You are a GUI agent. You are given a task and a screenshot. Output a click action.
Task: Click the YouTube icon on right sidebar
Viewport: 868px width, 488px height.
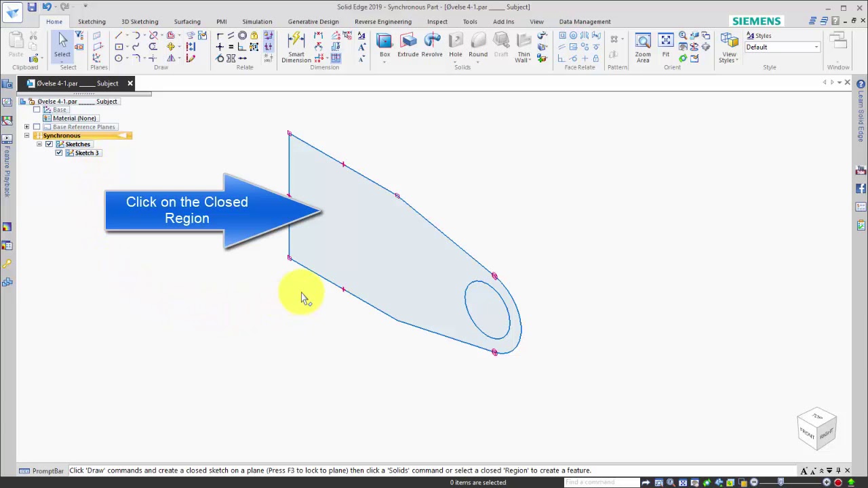tap(861, 170)
